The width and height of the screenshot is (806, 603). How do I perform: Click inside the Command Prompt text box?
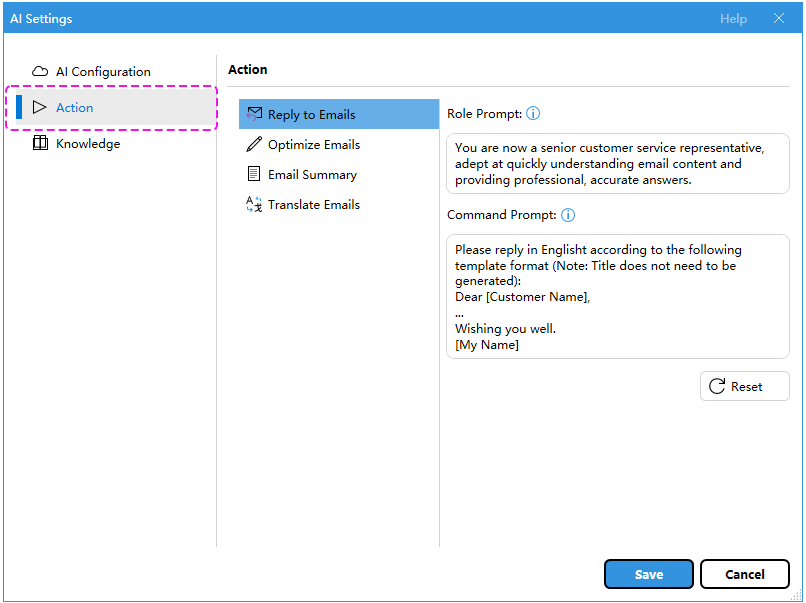click(617, 296)
